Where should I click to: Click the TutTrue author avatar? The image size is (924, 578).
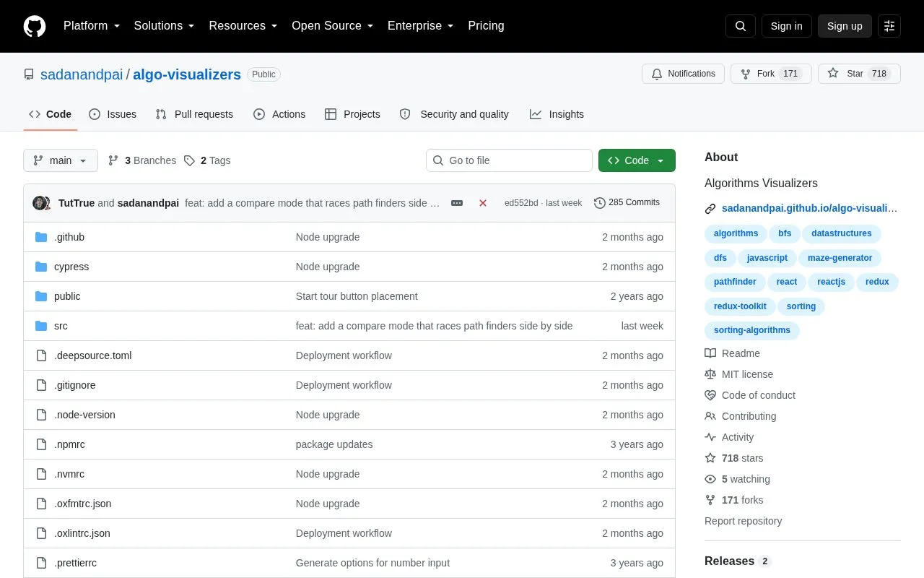[40, 203]
